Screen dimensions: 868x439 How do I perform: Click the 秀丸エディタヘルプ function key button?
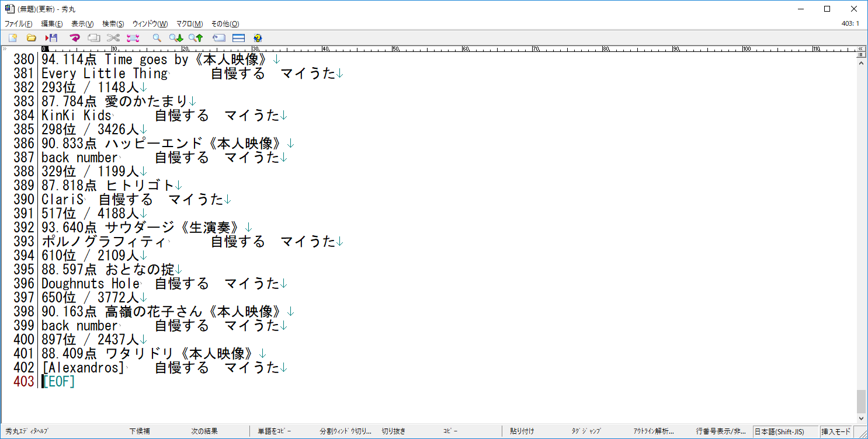pyautogui.click(x=27, y=431)
